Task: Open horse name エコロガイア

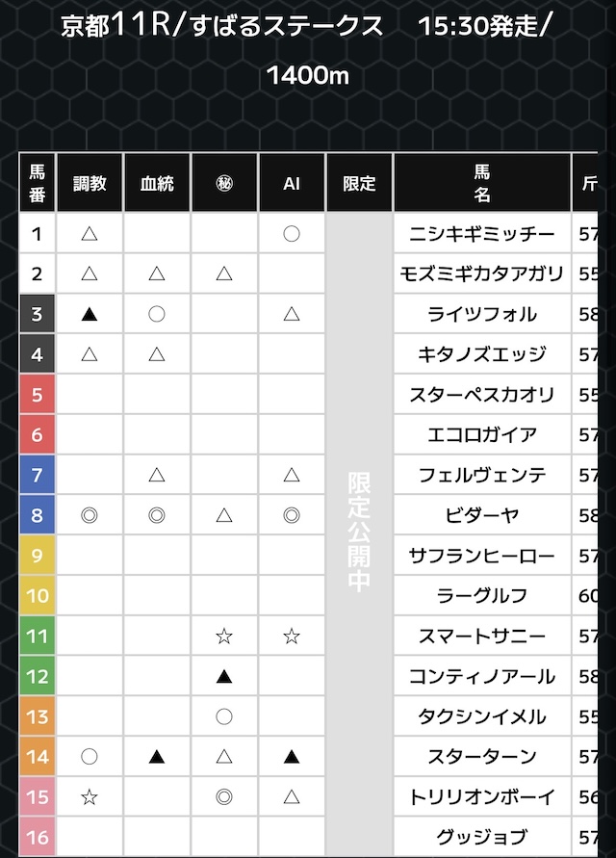Action: (x=481, y=434)
